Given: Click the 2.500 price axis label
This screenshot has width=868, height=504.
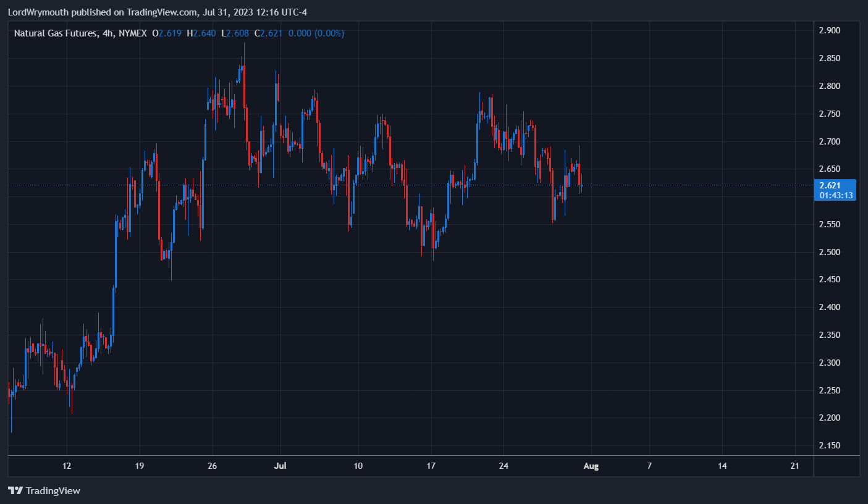Looking at the screenshot, I should click(829, 252).
